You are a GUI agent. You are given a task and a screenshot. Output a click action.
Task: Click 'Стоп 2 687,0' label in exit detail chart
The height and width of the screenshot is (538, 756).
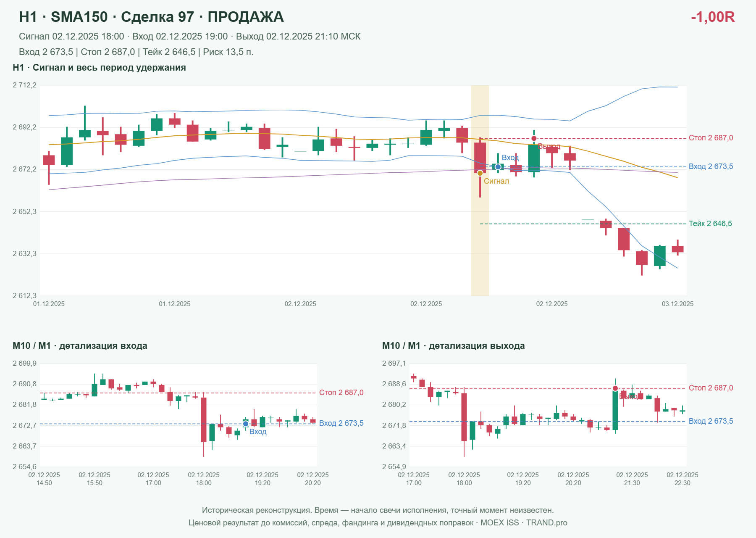pos(711,388)
